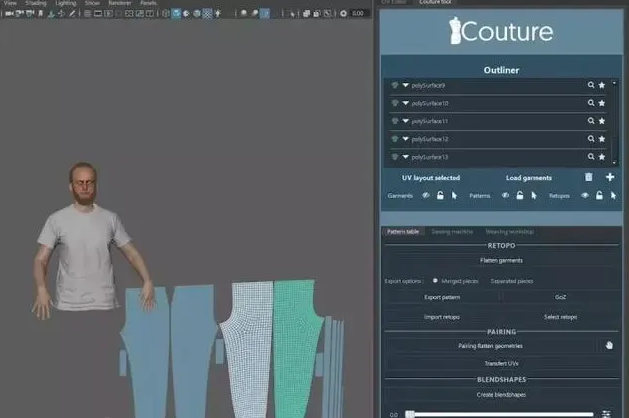Image resolution: width=629 pixels, height=418 pixels.
Task: Click Export pattern button
Action: pyautogui.click(x=442, y=297)
